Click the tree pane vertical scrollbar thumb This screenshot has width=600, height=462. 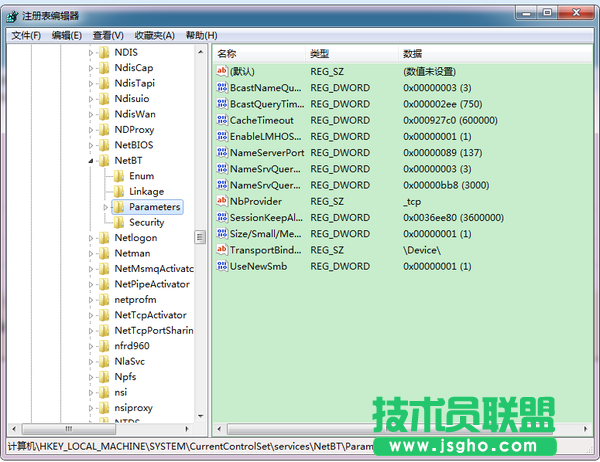(200, 237)
